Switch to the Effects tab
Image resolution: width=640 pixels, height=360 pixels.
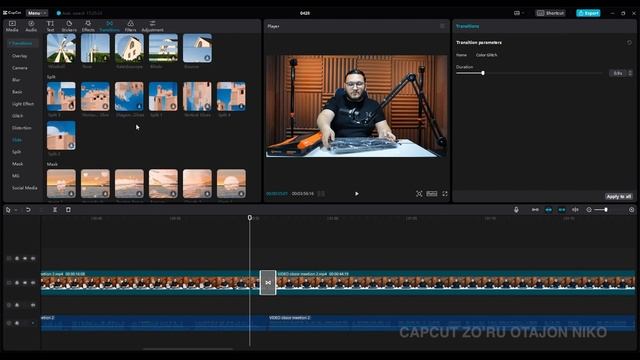click(x=88, y=26)
